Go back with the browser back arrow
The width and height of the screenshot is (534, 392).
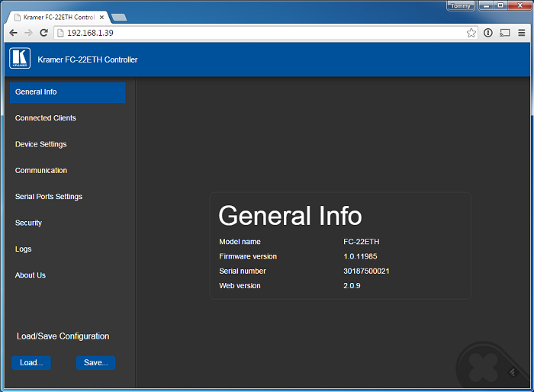click(x=13, y=33)
